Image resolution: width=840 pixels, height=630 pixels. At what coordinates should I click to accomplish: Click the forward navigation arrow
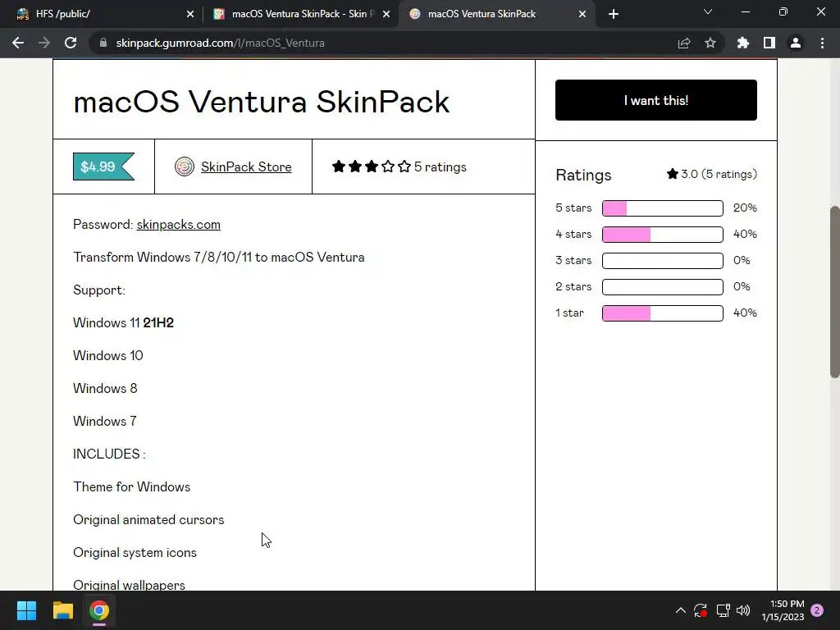(x=44, y=43)
